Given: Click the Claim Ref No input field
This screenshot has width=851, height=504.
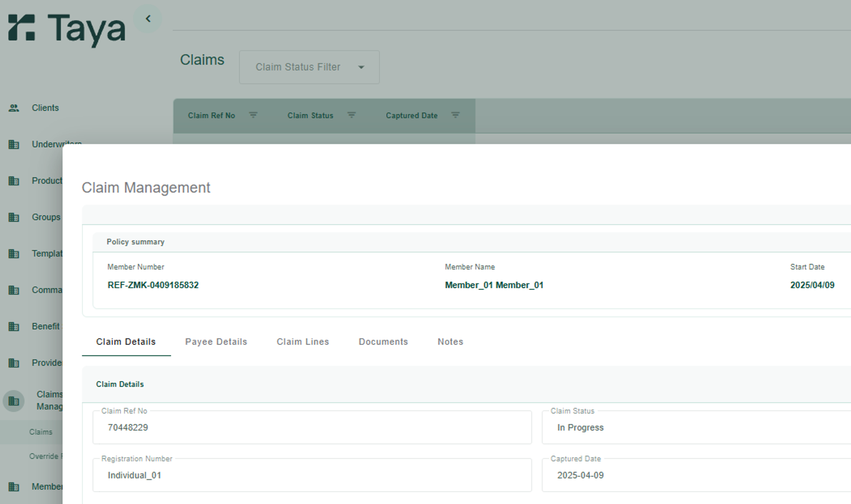Looking at the screenshot, I should [312, 428].
